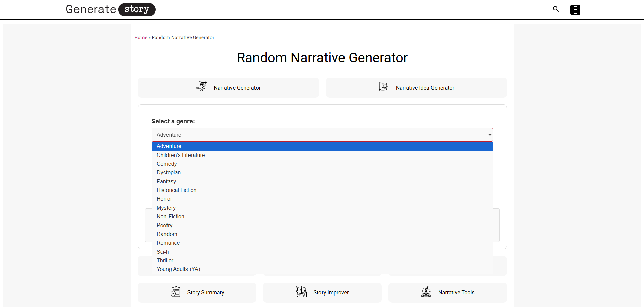This screenshot has width=644, height=307.
Task: Open the Narrative Generator tab
Action: [228, 88]
